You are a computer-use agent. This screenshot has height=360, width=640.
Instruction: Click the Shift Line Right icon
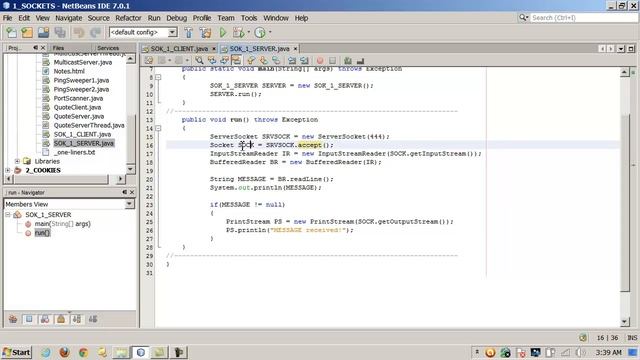tap(304, 61)
